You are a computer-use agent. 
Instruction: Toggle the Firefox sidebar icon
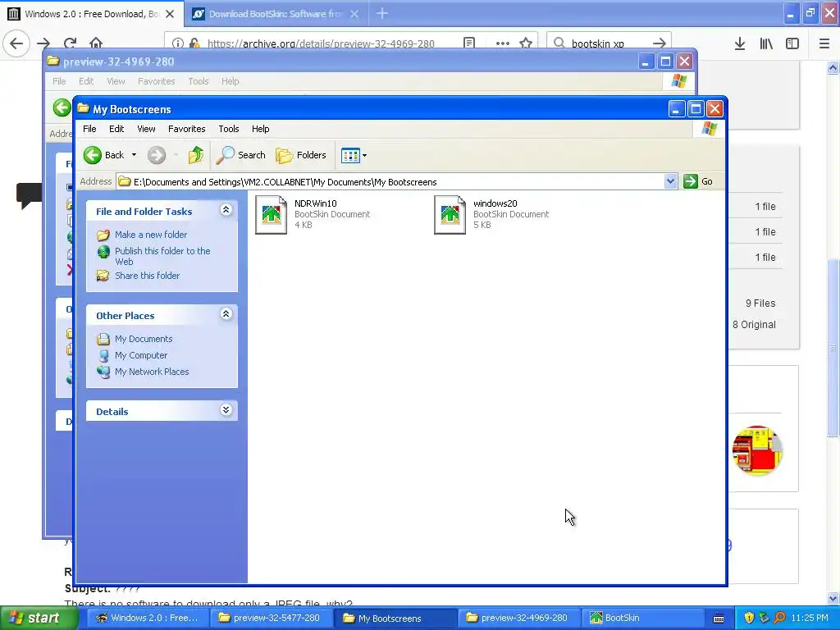792,43
